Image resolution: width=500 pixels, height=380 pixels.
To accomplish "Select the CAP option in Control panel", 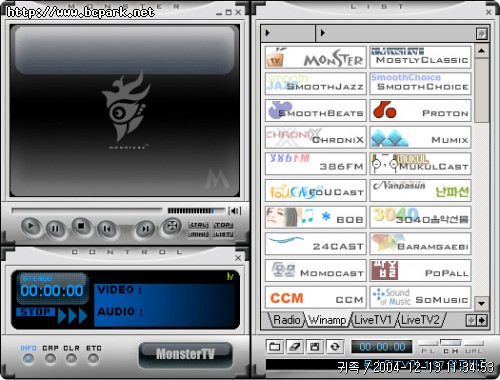I will pos(50,358).
